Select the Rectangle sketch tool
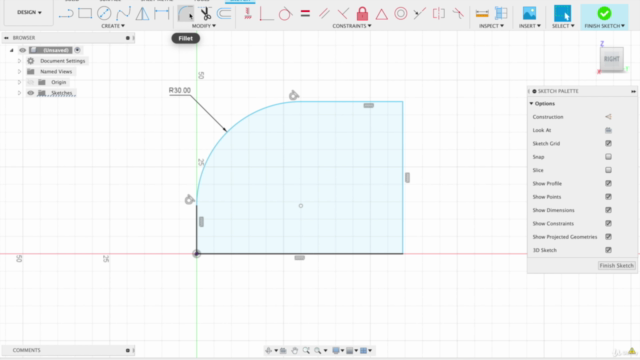The height and width of the screenshot is (360, 640). click(85, 13)
